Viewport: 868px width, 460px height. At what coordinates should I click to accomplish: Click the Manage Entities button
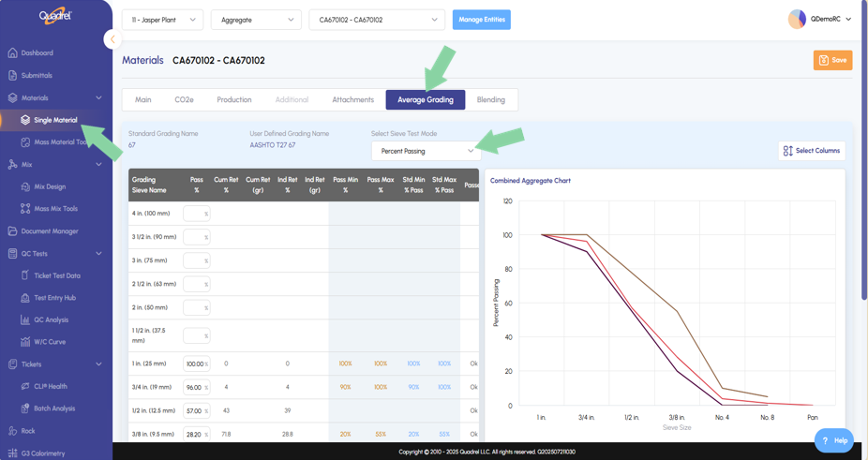482,20
